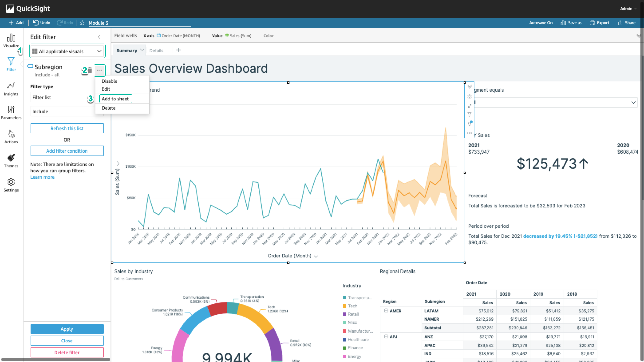Click the Transportation legend color swatch

point(345,298)
